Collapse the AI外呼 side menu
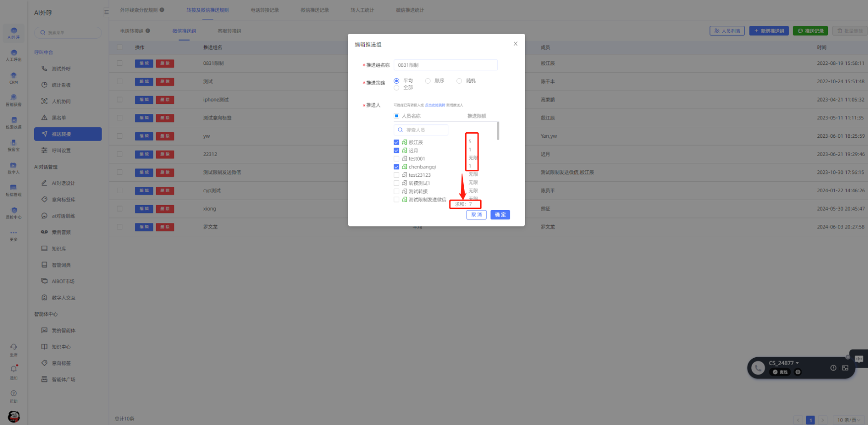This screenshot has width=868, height=425. [106, 12]
